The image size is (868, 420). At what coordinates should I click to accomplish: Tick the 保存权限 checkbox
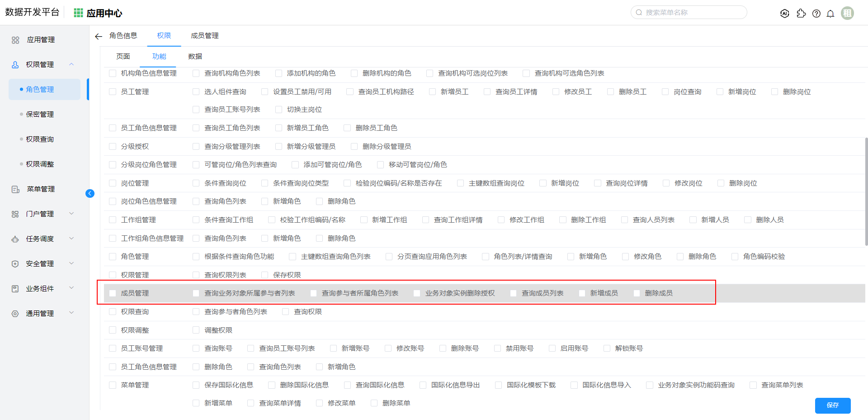(x=265, y=275)
